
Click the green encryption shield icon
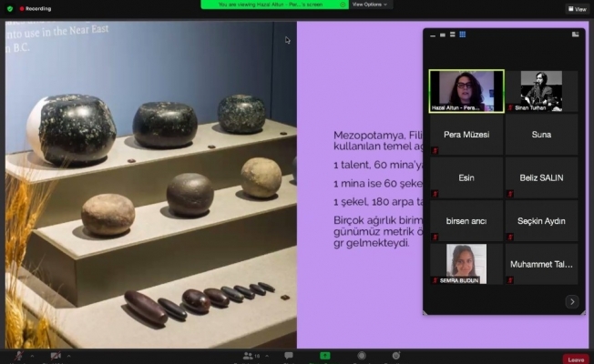click(x=8, y=8)
